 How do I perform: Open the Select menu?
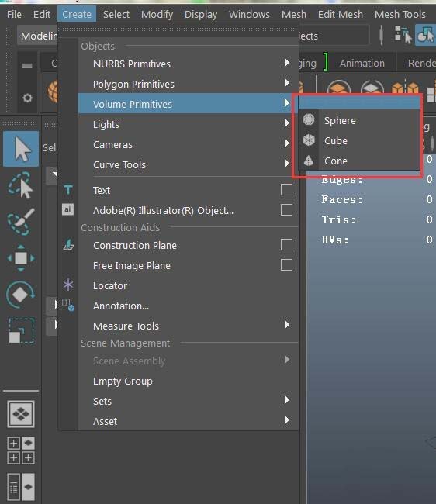pos(116,14)
